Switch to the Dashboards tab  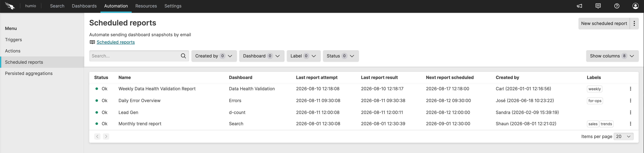tap(84, 6)
